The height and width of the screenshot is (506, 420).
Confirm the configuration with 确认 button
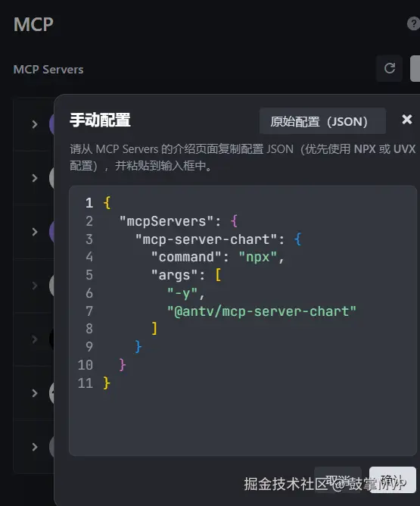393,479
